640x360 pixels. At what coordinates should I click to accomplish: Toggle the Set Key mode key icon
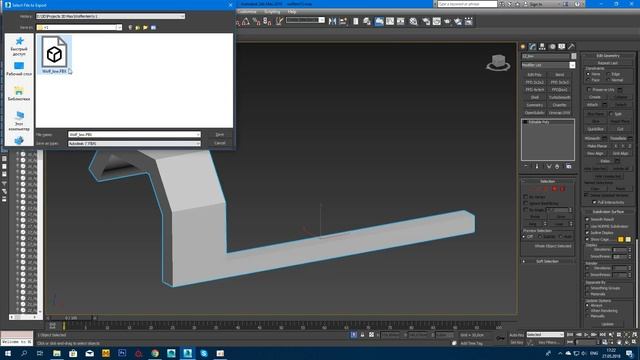click(x=500, y=338)
